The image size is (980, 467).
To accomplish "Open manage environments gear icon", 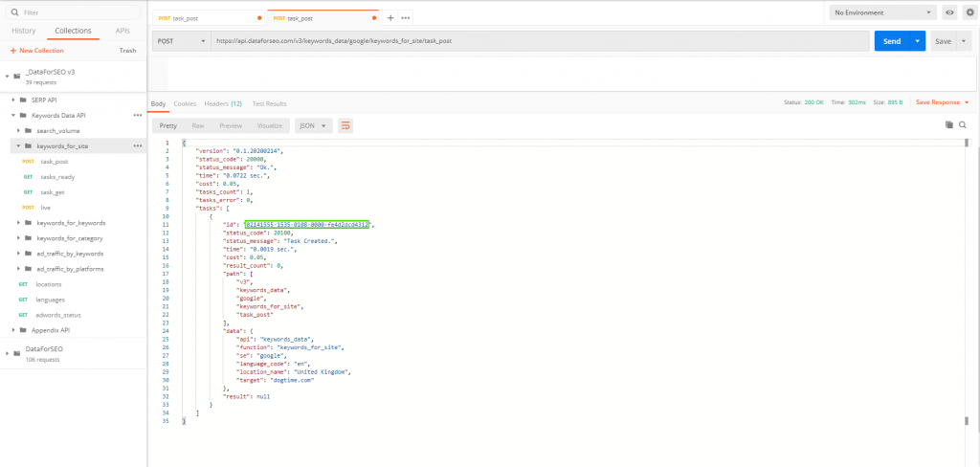I will [x=970, y=12].
